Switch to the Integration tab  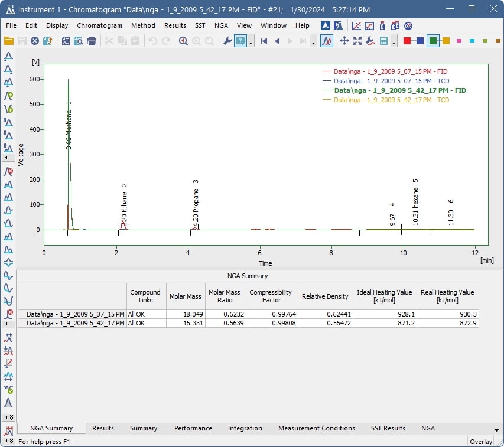(245, 428)
